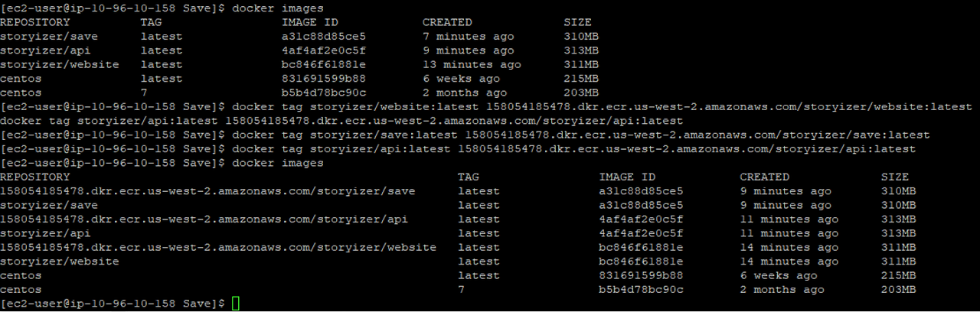This screenshot has height=312, width=980.
Task: Select 310MB size in the 7 minutes ago row
Action: click(x=581, y=37)
